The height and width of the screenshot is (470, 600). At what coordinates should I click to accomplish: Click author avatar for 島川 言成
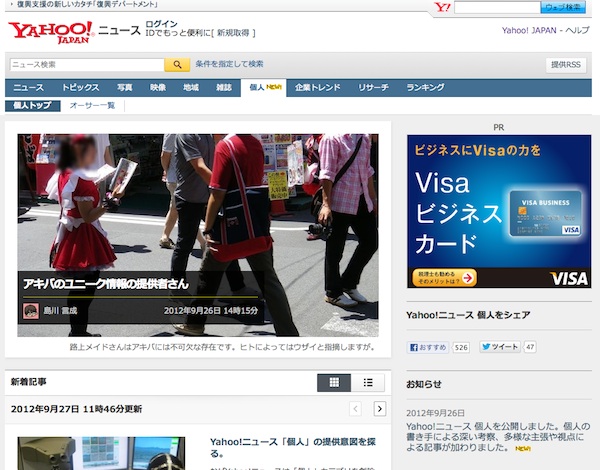pyautogui.click(x=31, y=310)
